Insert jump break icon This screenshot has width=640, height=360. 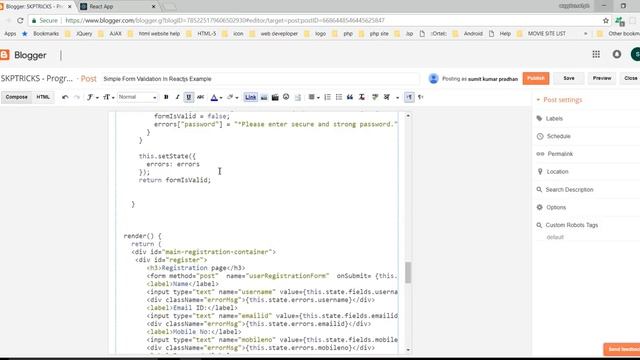(x=298, y=97)
